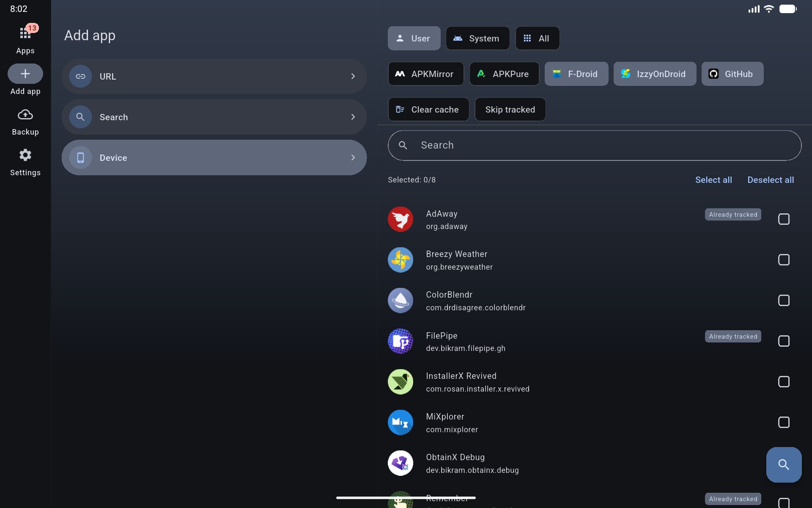Image resolution: width=812 pixels, height=508 pixels.
Task: Check the signal strength icon
Action: tap(754, 9)
